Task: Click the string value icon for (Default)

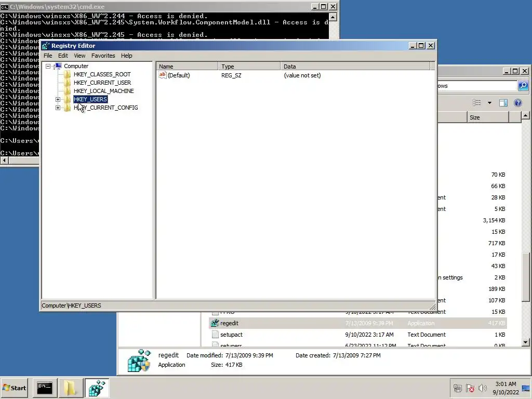Action: point(163,75)
